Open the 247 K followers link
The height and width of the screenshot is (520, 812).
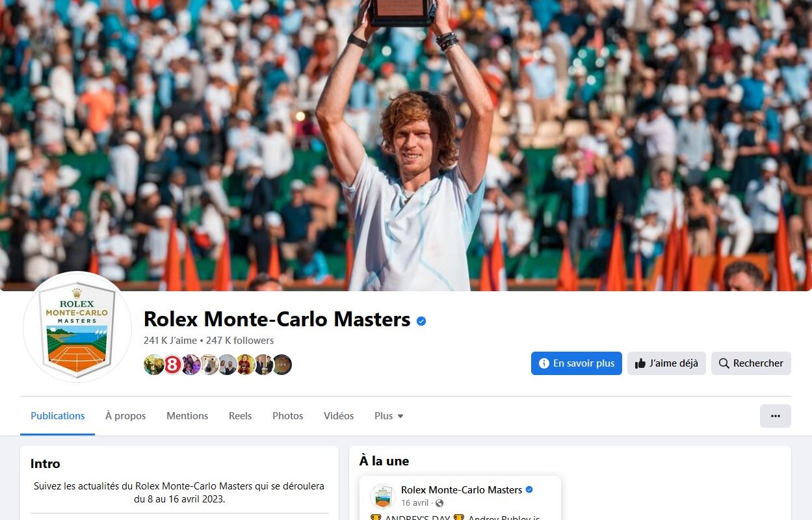pyautogui.click(x=240, y=340)
